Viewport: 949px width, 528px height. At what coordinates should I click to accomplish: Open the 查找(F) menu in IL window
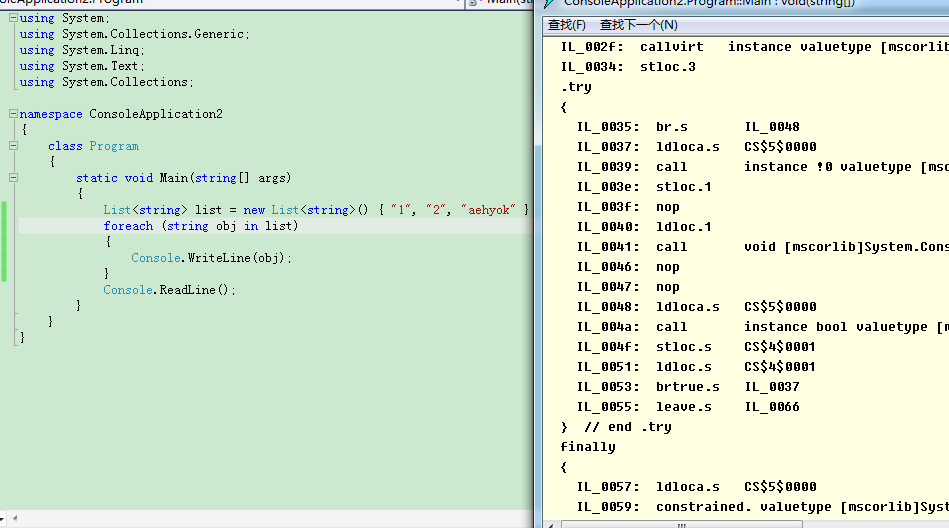pyautogui.click(x=566, y=25)
